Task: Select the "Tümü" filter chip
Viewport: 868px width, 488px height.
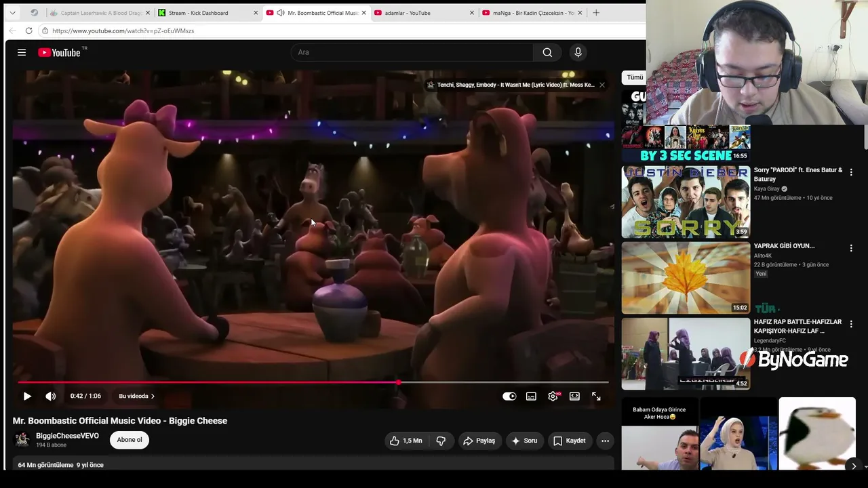Action: (635, 77)
